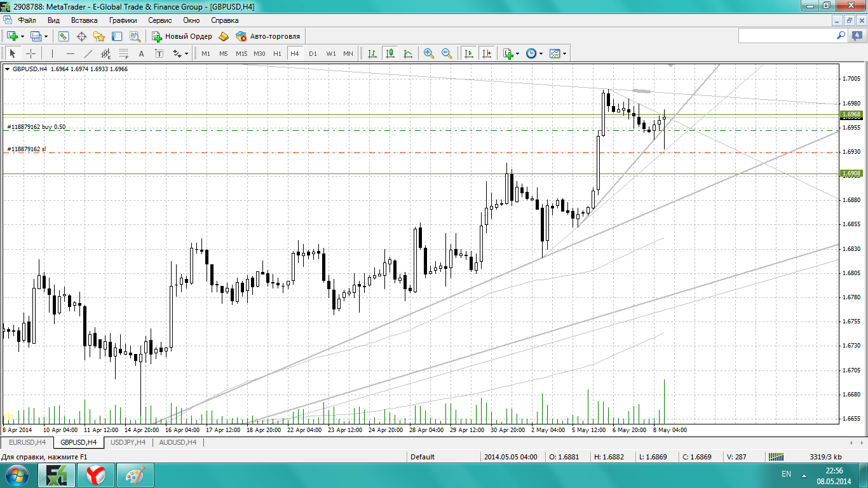The width and height of the screenshot is (868, 488).
Task: Switch chart to MN timeframe
Action: [x=348, y=53]
